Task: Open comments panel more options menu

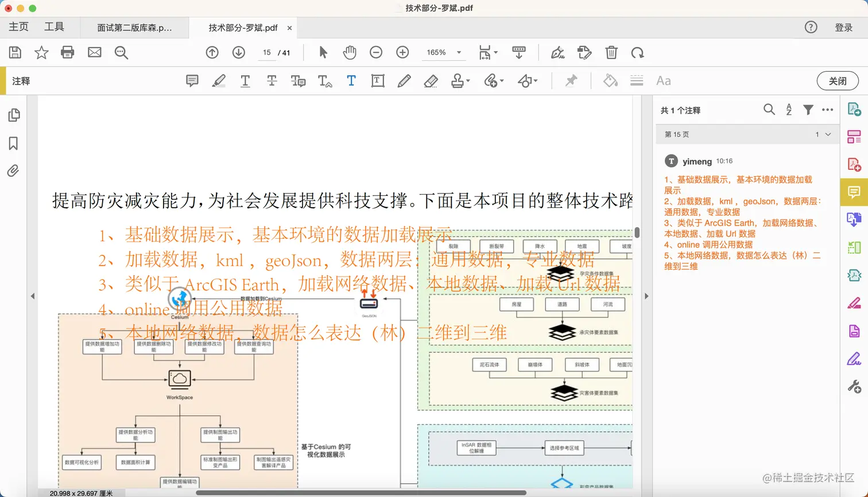Action: point(827,110)
